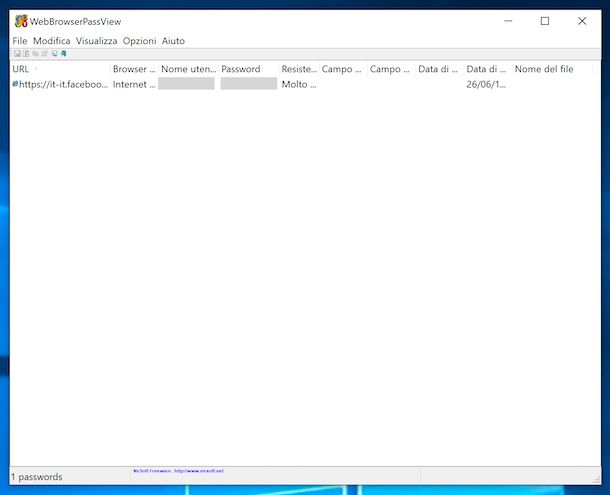610x495 pixels.
Task: Open the Aiuto menu
Action: [x=174, y=41]
